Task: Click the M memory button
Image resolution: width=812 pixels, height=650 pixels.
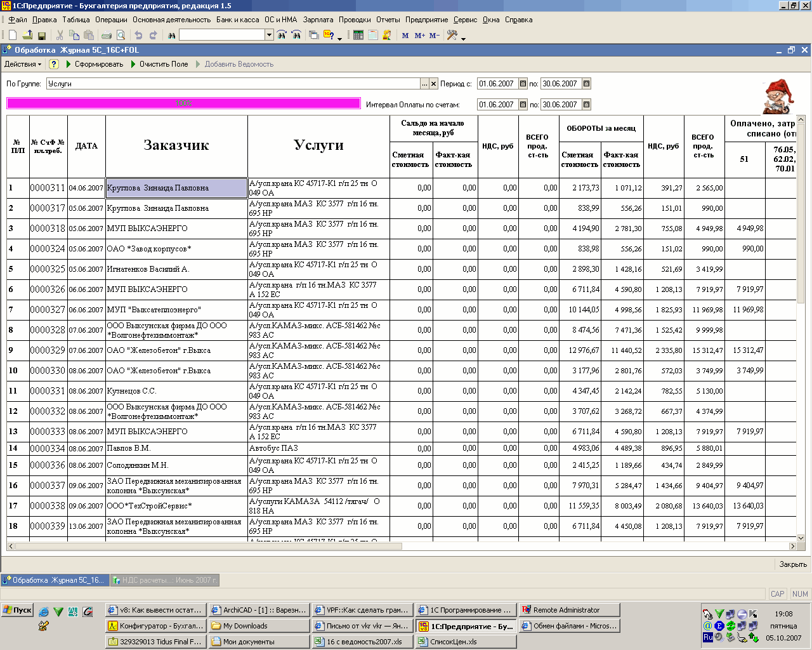Action: [405, 36]
